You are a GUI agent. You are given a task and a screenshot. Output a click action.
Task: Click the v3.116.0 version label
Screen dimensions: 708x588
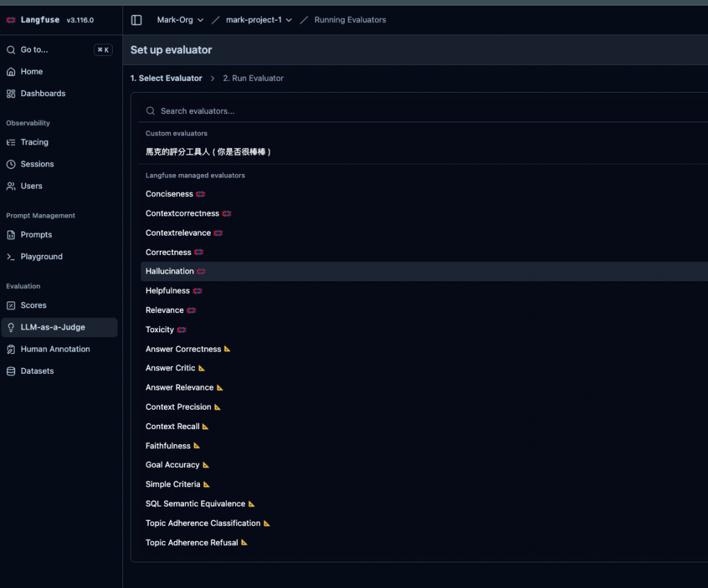click(x=80, y=20)
